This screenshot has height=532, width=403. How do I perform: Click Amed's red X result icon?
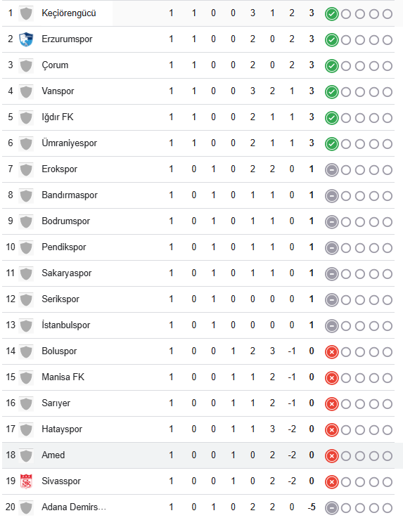332,456
